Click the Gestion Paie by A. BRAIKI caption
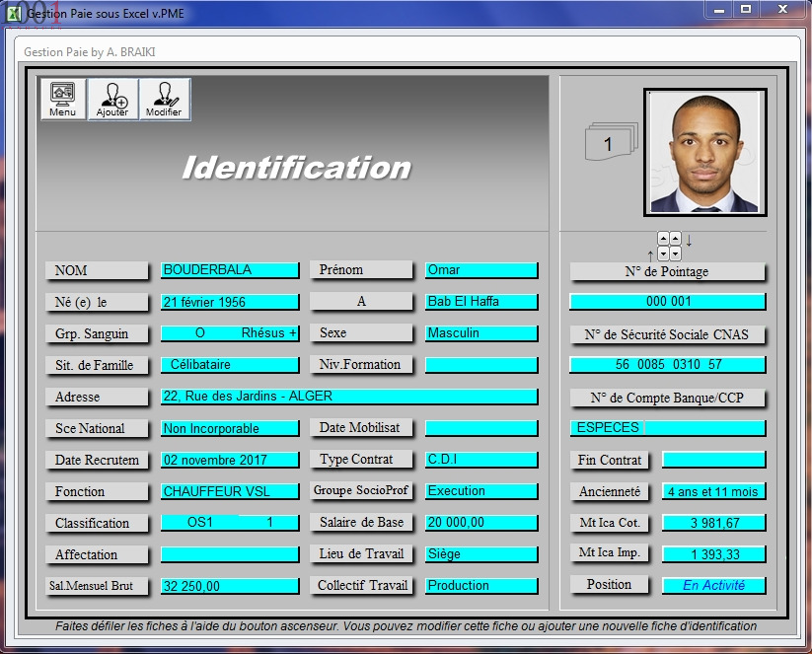Viewport: 812px width, 654px height. pos(90,51)
